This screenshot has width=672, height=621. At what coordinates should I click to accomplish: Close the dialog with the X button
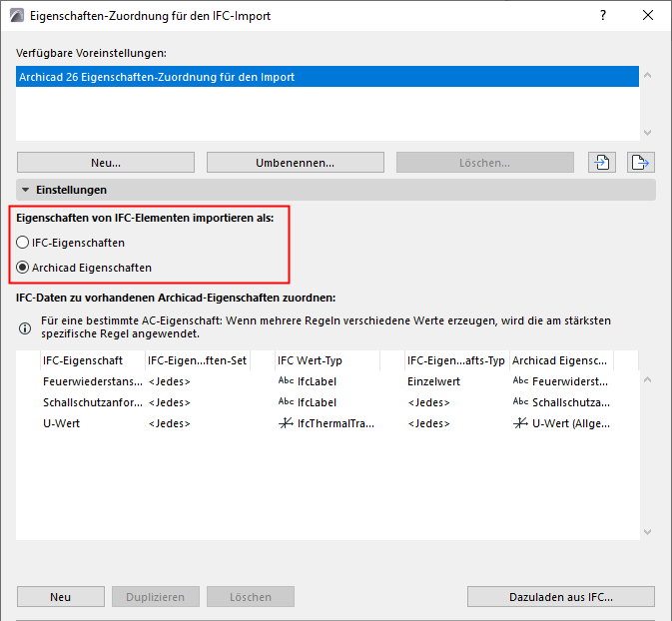click(648, 15)
